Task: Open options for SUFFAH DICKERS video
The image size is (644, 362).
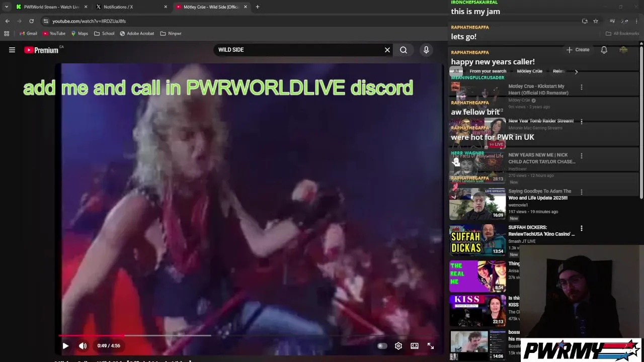Action: tap(582, 228)
